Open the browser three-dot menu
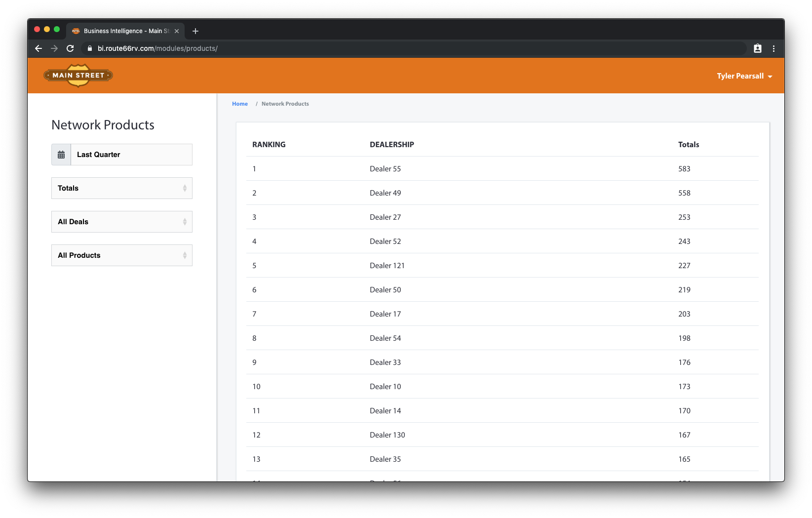This screenshot has height=518, width=812. [x=773, y=48]
